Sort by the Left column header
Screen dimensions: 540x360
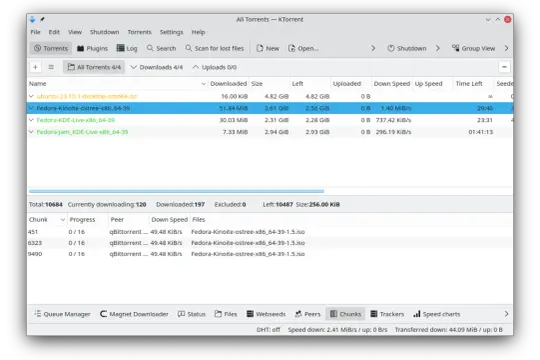[310, 84]
